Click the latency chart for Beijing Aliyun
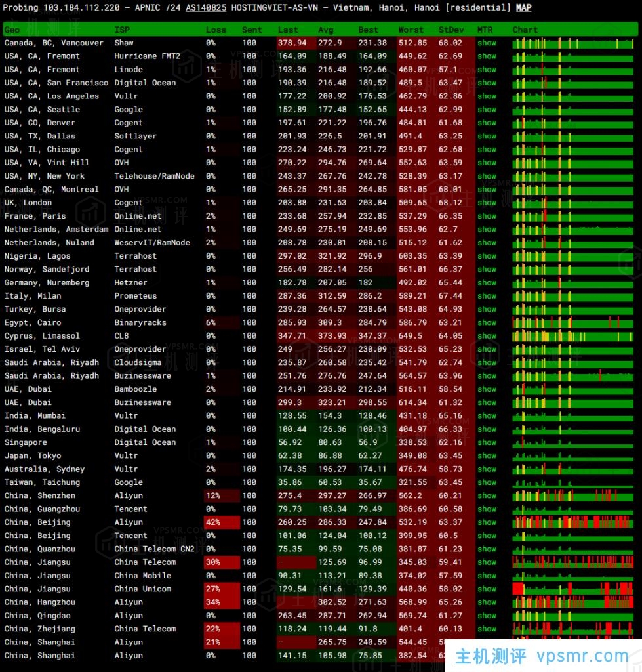The width and height of the screenshot is (642, 672). [x=573, y=522]
